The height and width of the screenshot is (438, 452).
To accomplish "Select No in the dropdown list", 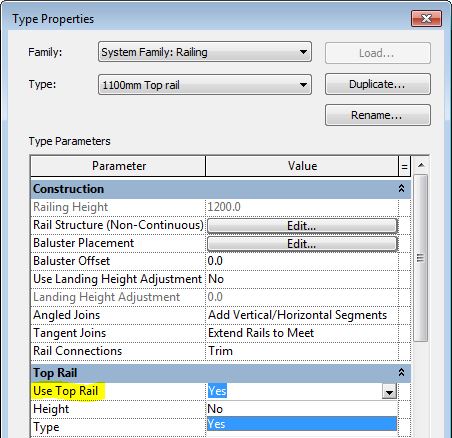I will point(302,409).
